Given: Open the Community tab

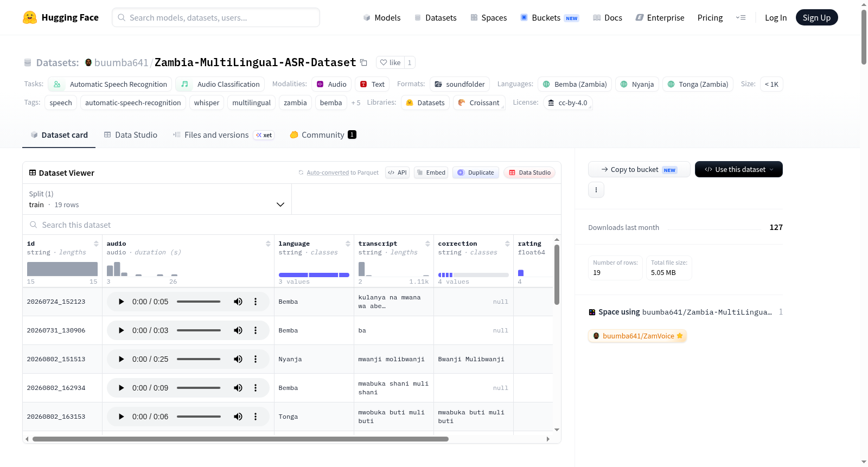Looking at the screenshot, I should click(323, 135).
